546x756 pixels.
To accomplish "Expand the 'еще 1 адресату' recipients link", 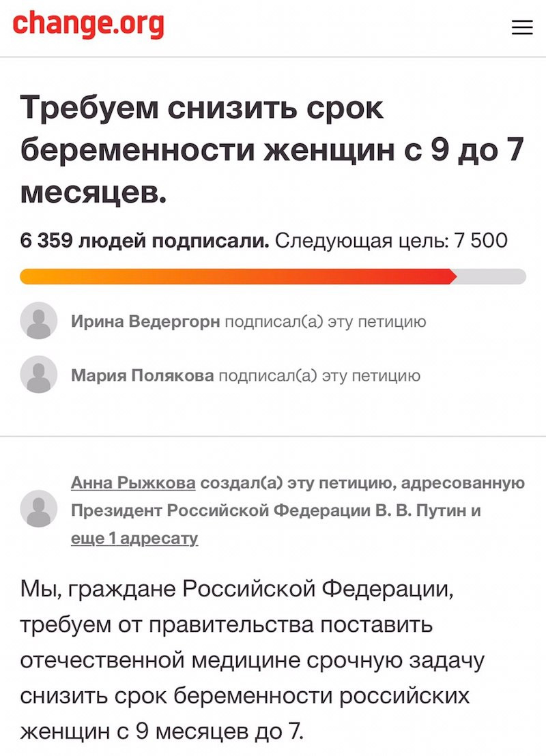I will coord(134,538).
